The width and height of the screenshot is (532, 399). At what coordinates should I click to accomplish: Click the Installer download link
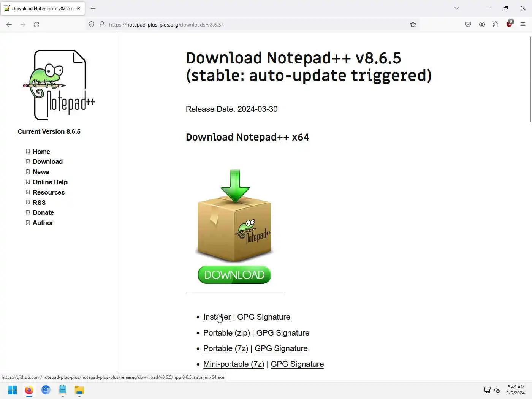tap(217, 317)
